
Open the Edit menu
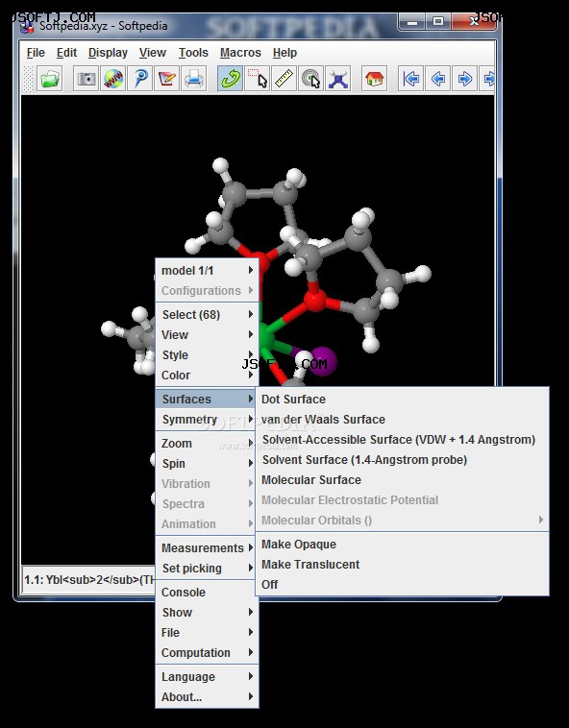tap(66, 53)
